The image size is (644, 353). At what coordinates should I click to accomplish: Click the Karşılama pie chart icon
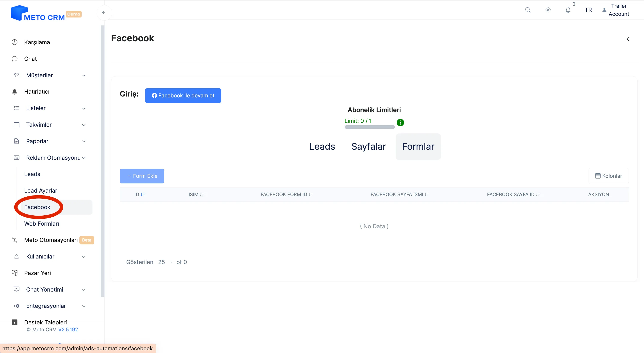pos(15,42)
